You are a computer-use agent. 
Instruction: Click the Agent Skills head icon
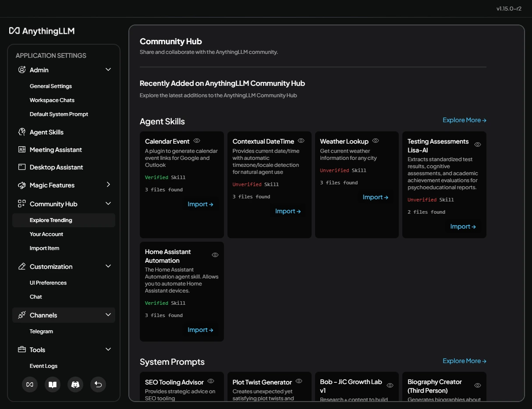coord(22,132)
